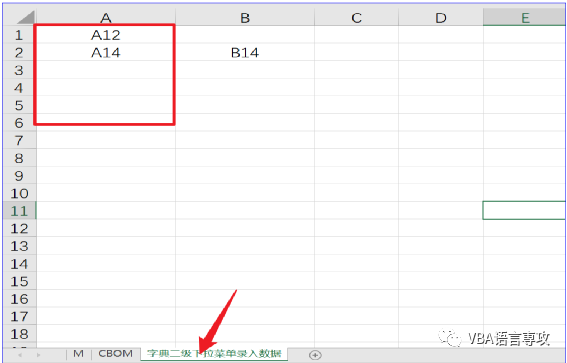Select empty cell D1
567x363 pixels.
(x=441, y=35)
